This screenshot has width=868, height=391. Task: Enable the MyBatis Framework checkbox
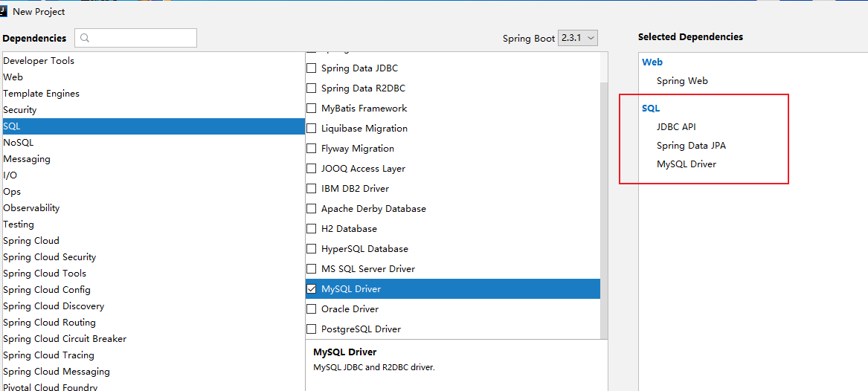(311, 109)
